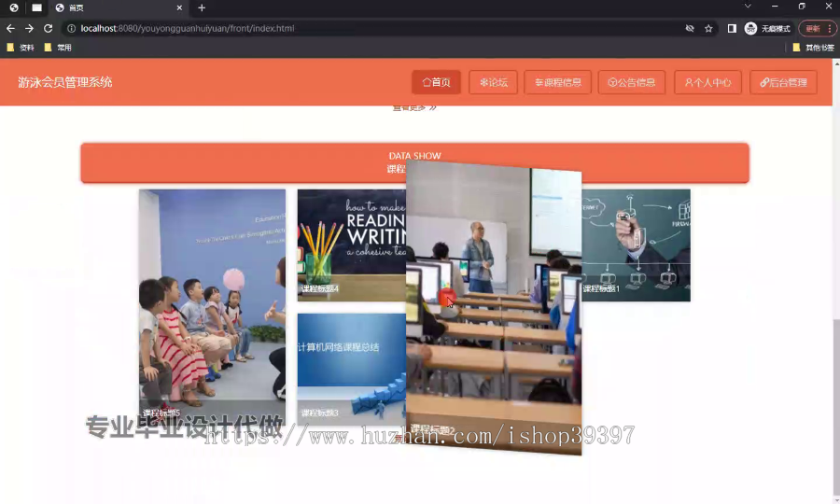Click the crossed-eye tracking protection icon

tap(690, 28)
